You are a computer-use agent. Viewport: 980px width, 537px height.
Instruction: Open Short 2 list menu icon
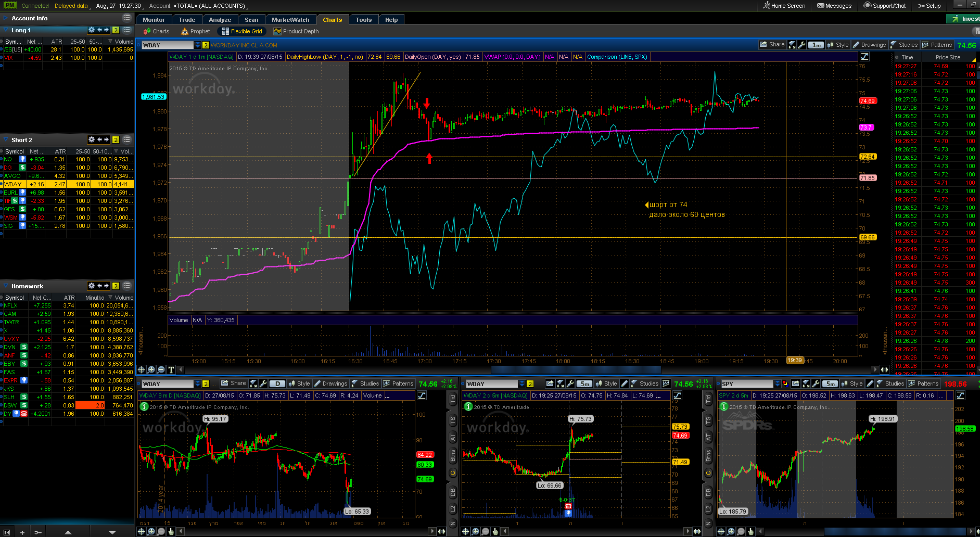coord(126,139)
